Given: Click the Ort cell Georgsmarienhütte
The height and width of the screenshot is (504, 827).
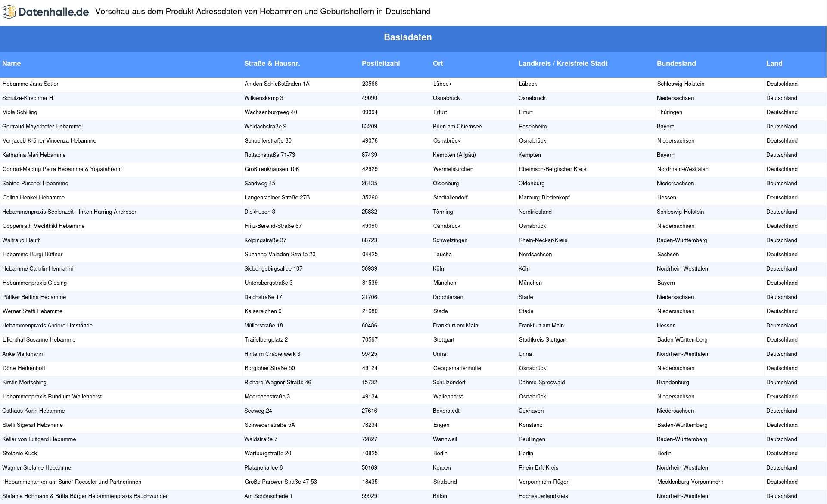Looking at the screenshot, I should click(457, 368).
